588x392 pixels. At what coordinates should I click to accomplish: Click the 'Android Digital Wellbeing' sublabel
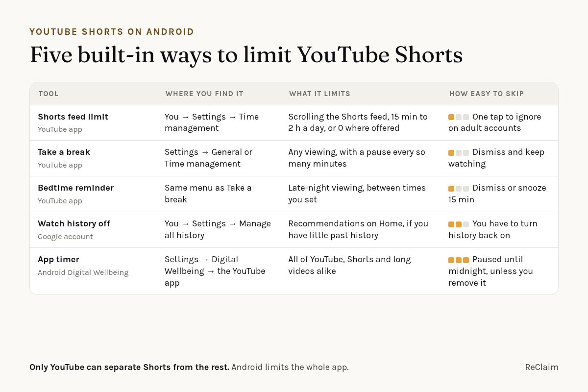pyautogui.click(x=83, y=272)
